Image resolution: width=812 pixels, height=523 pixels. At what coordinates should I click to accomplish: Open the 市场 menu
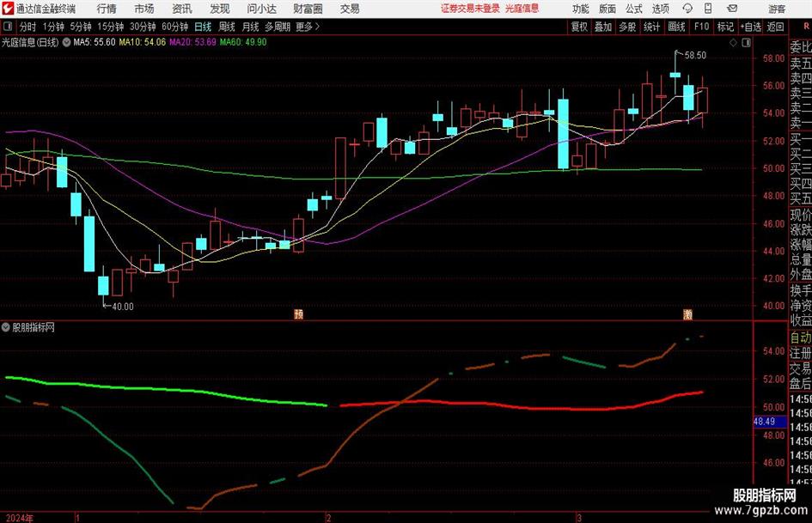144,9
